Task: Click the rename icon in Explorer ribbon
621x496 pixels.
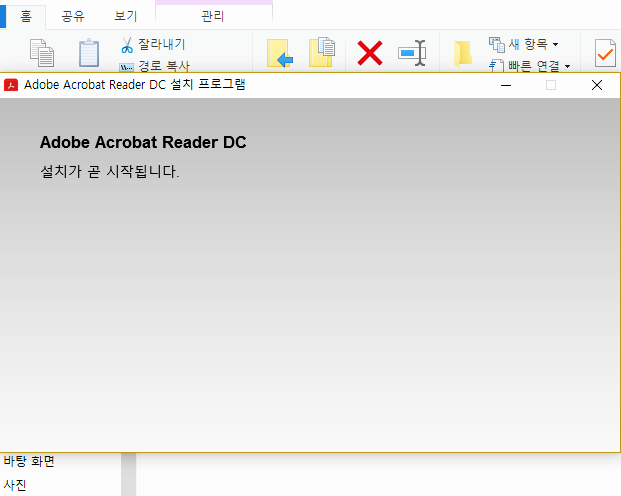Action: click(412, 53)
